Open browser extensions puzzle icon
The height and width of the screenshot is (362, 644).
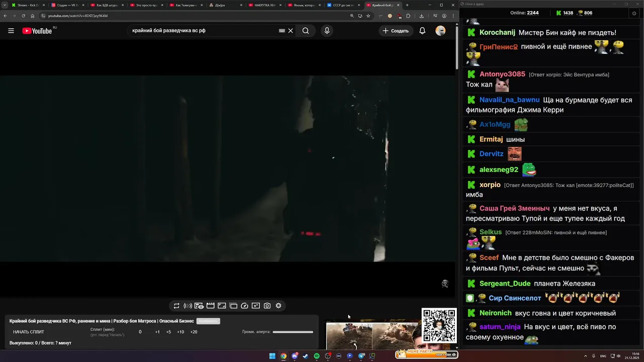coord(408,16)
